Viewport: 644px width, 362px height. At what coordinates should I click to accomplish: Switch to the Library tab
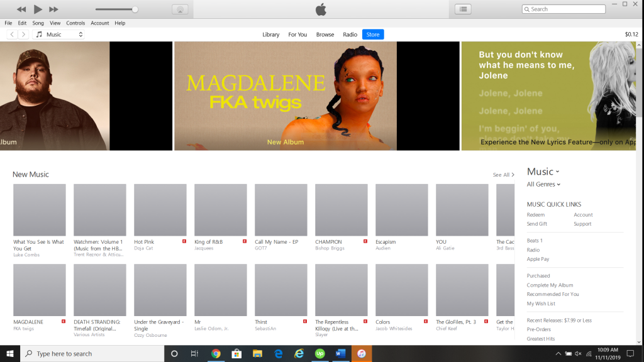tap(270, 35)
